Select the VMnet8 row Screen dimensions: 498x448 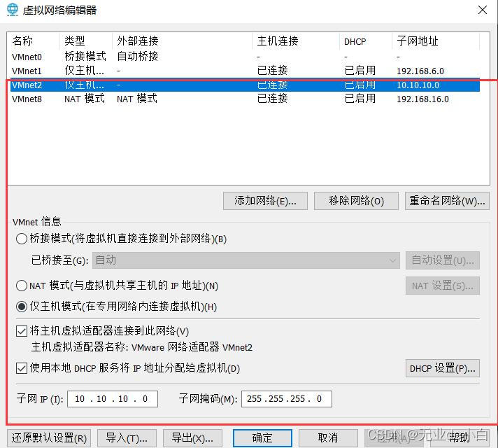(x=246, y=99)
